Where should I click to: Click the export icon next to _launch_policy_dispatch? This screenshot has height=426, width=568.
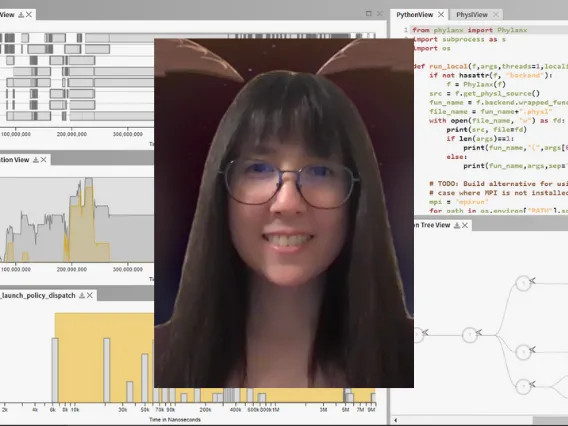tap(82, 296)
